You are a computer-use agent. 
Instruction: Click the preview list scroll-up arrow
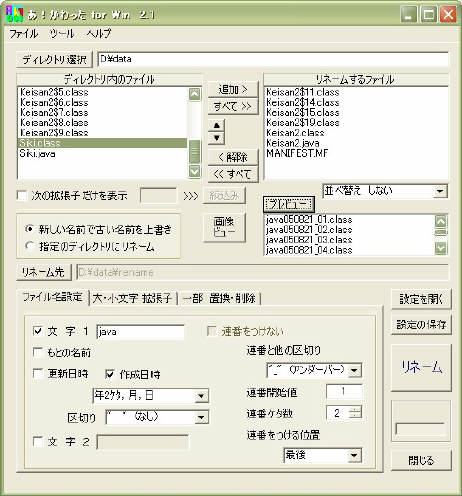click(441, 221)
